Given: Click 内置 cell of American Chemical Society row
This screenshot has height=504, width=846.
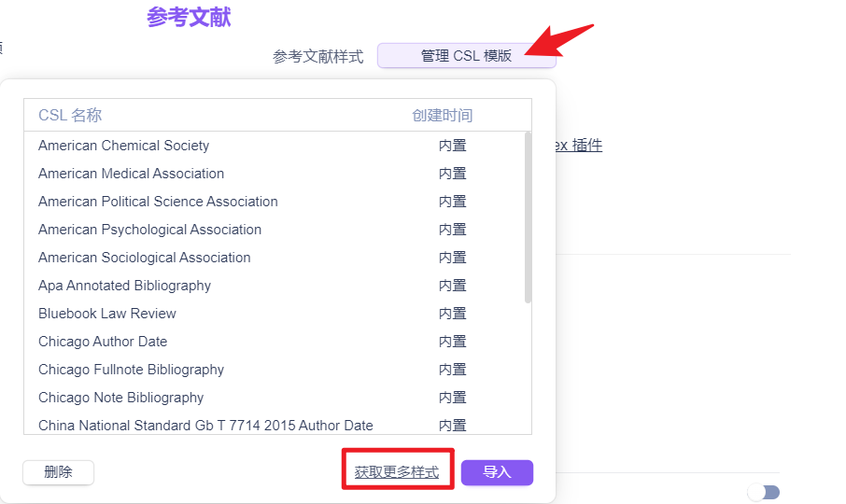Looking at the screenshot, I should [452, 146].
